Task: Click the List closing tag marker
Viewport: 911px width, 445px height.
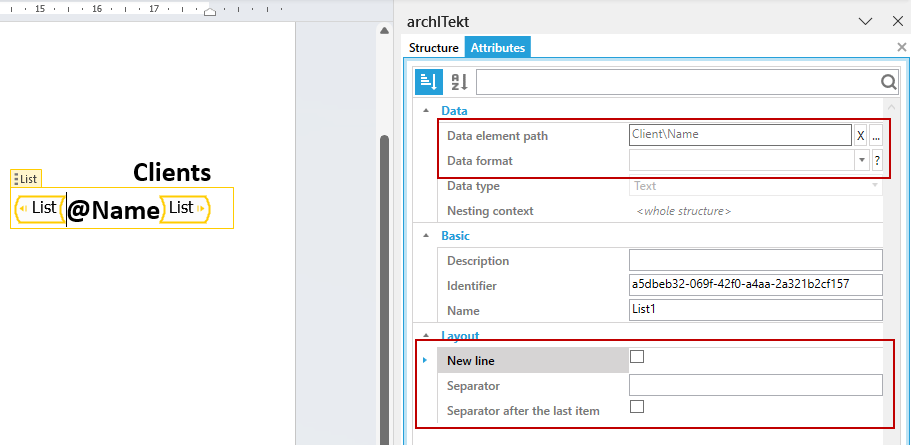Action: [185, 208]
